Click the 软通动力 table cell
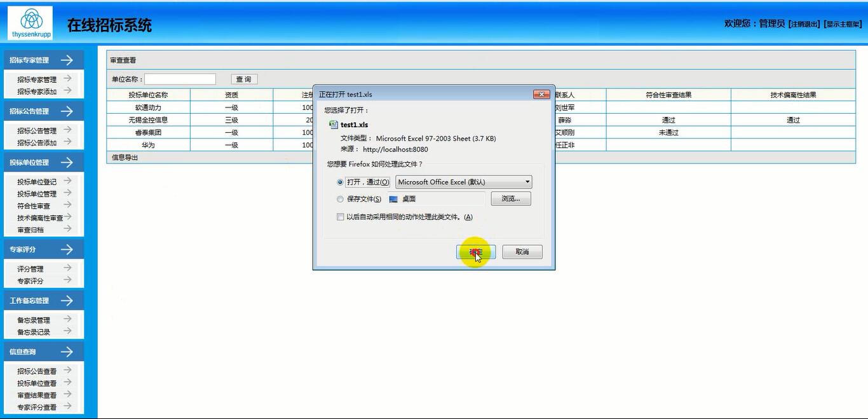 (148, 107)
